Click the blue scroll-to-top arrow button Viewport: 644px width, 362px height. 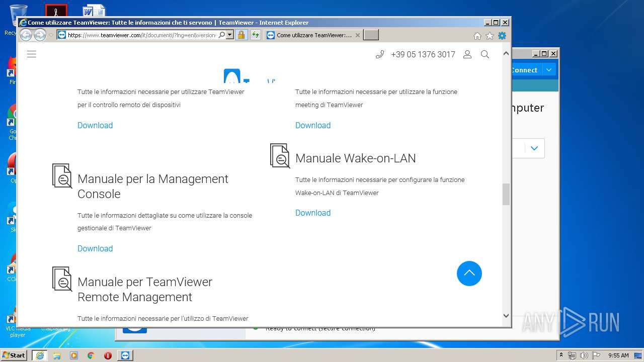click(x=469, y=274)
